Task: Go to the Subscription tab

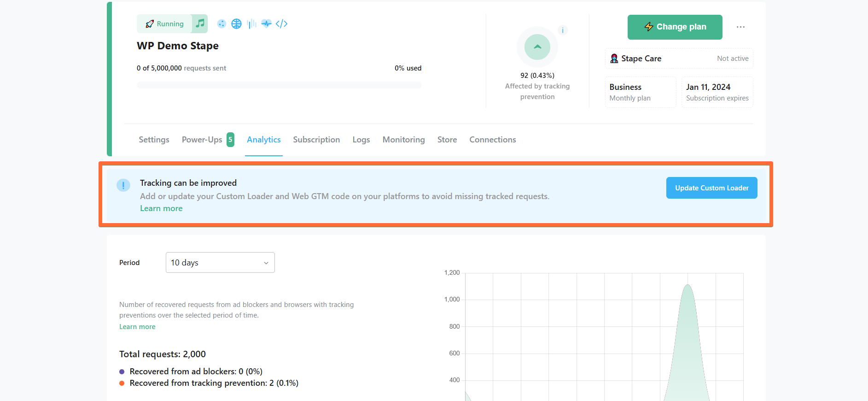Action: point(316,140)
